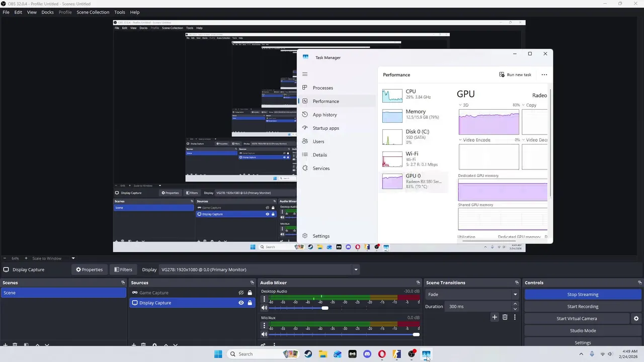Remove transition using trash icon

point(505,317)
